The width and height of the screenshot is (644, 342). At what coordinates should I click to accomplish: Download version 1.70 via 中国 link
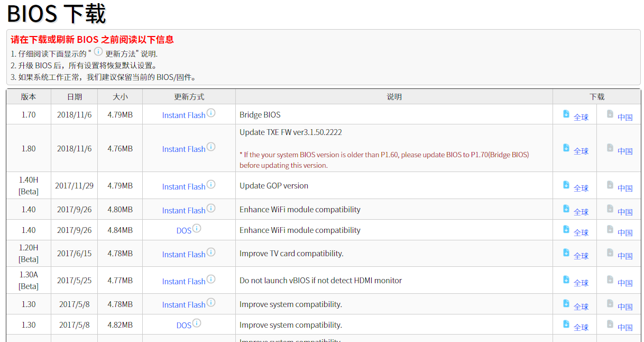coord(625,118)
